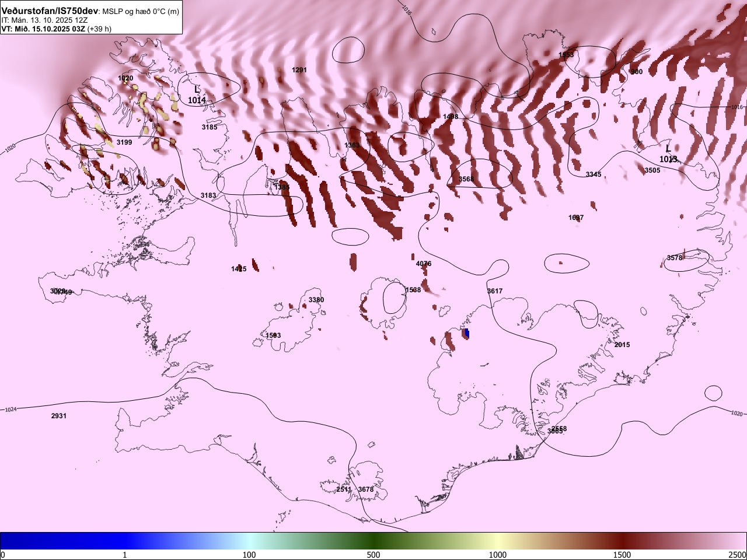The width and height of the screenshot is (747, 560).
Task: Click the low-pressure value '1013'
Action: tap(668, 159)
